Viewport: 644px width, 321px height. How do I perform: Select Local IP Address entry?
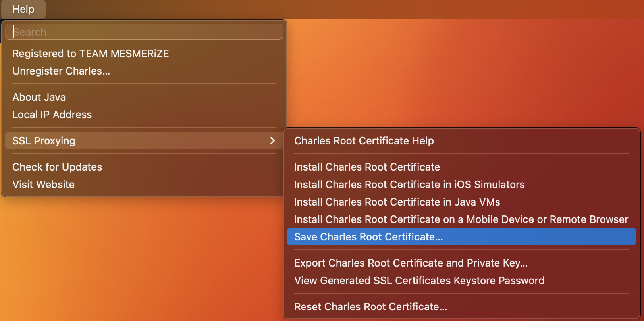52,115
